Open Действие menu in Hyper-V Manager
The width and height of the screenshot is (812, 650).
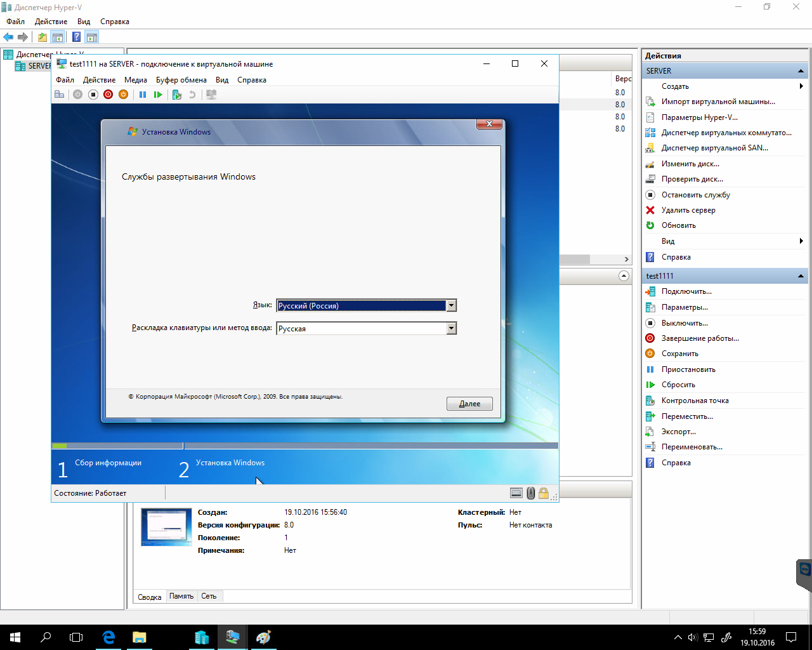coord(51,22)
